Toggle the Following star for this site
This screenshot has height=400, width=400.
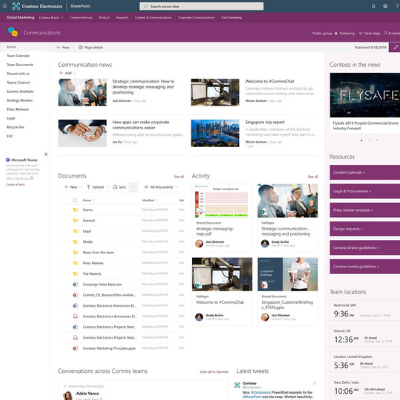click(336, 33)
